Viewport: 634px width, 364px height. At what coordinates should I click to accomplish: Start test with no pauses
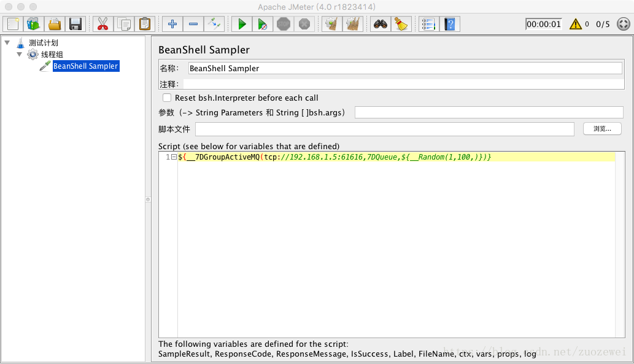point(263,24)
